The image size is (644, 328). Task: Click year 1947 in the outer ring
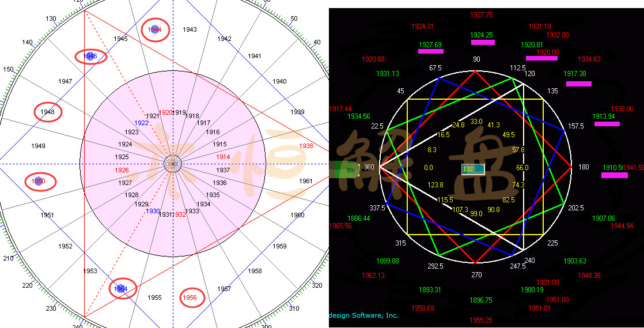tap(65, 82)
